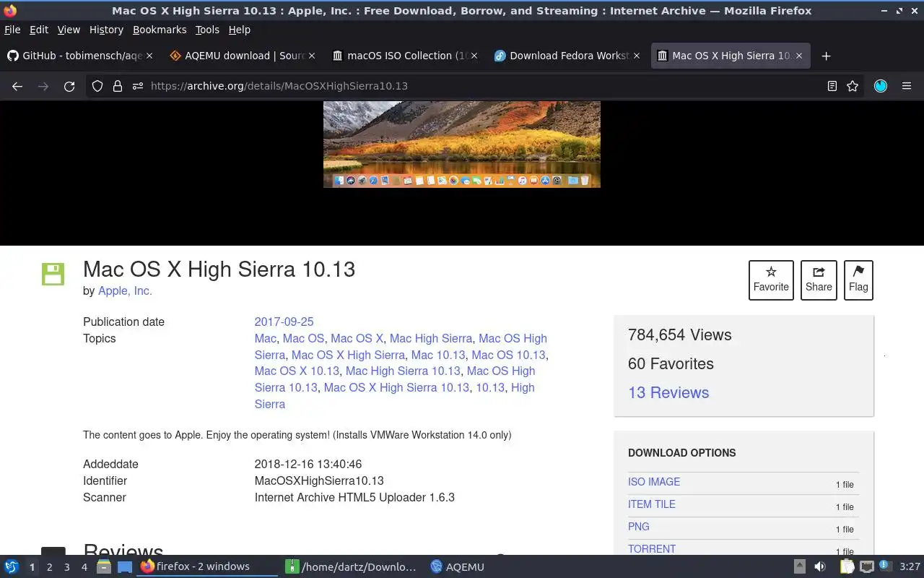Open the clipboard manager tray icon
Screen dimensions: 924x578
847,567
